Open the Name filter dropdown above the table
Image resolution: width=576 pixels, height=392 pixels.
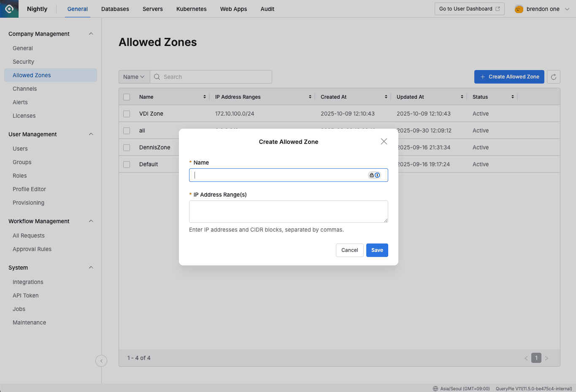coord(134,77)
